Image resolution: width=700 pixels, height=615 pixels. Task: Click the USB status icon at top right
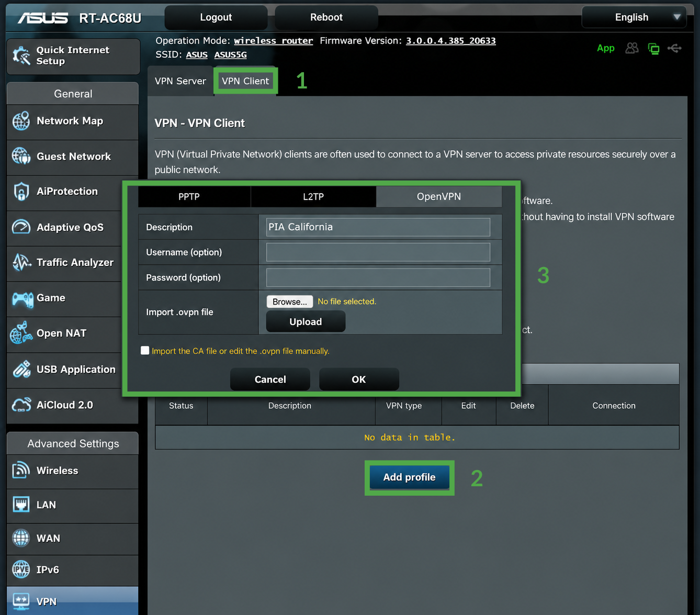coord(674,48)
